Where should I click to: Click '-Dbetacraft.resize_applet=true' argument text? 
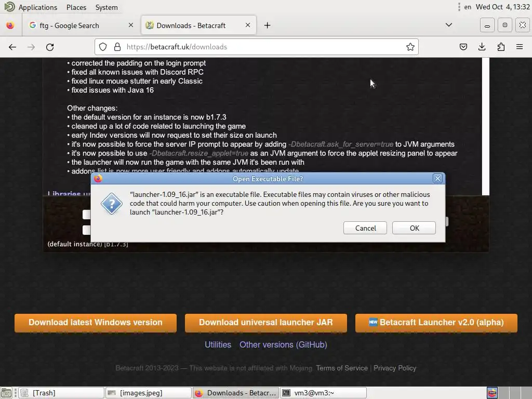point(199,153)
